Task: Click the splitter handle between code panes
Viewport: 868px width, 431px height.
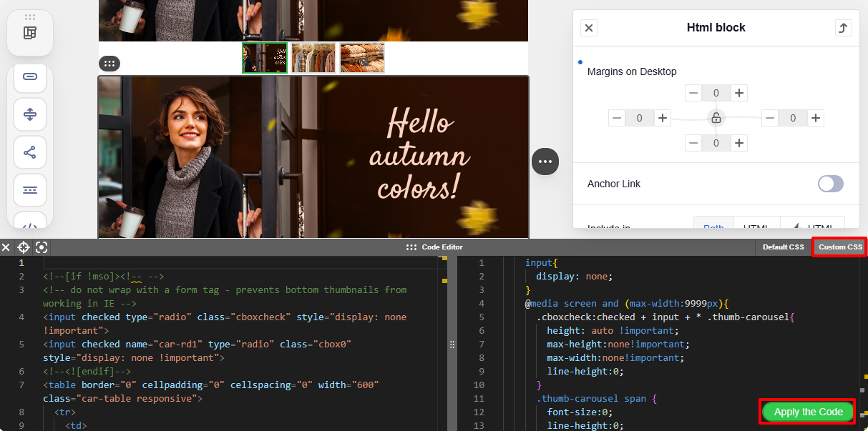Action: 452,345
